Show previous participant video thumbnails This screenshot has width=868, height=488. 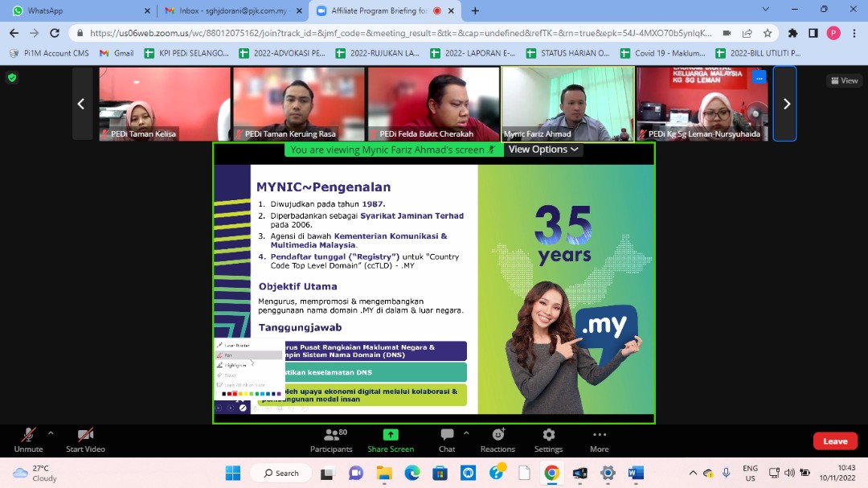pyautogui.click(x=81, y=104)
